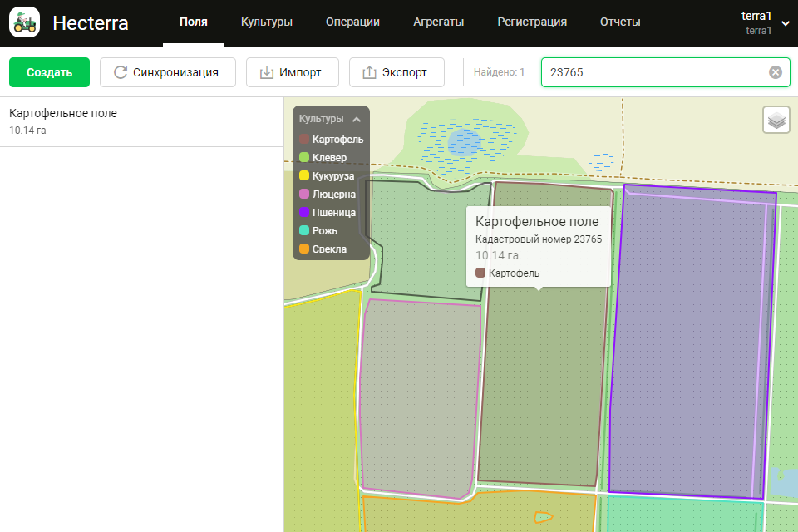Viewport: 798px width, 532px height.
Task: Click the Пшеница purple legend swatch
Action: coord(304,212)
